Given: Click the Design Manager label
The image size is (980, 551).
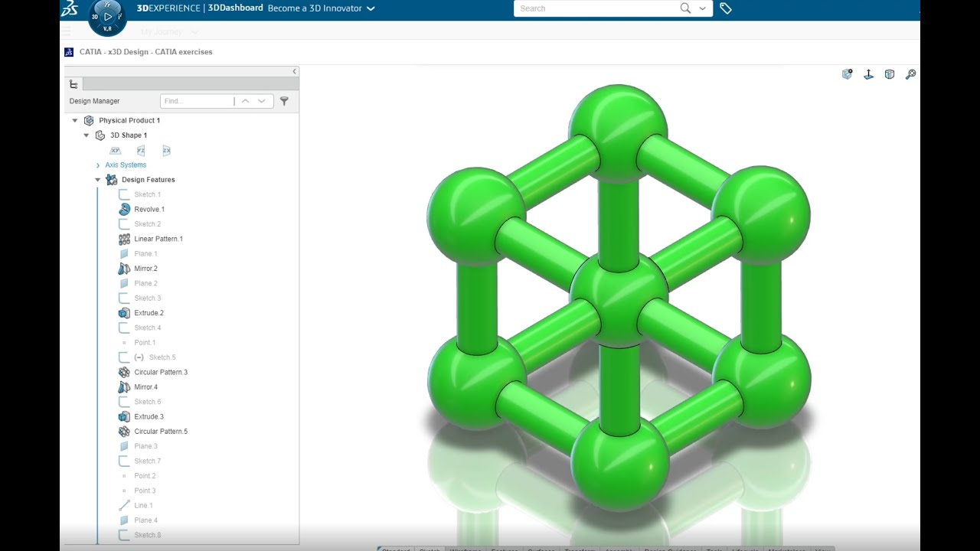Looking at the screenshot, I should point(94,101).
